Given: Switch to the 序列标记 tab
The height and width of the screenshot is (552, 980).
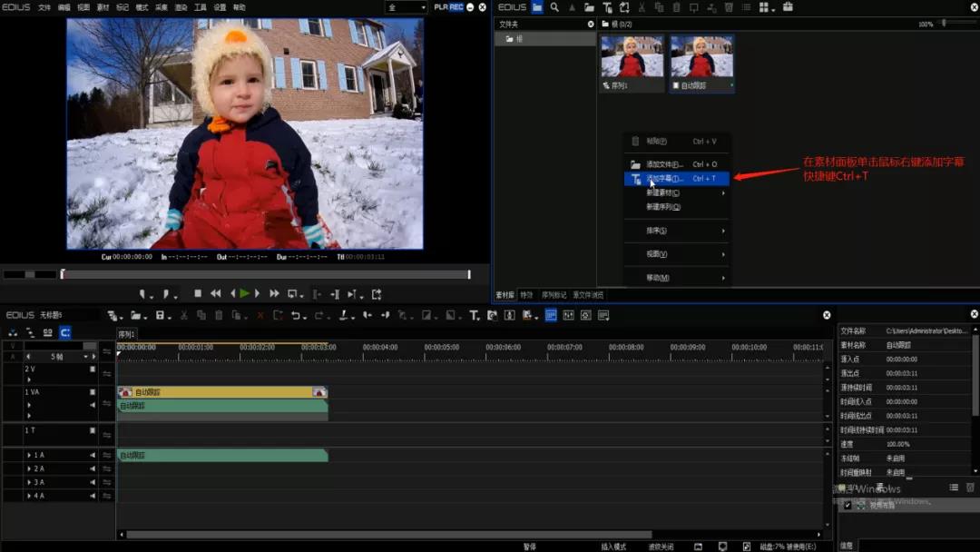Looking at the screenshot, I should tap(554, 295).
